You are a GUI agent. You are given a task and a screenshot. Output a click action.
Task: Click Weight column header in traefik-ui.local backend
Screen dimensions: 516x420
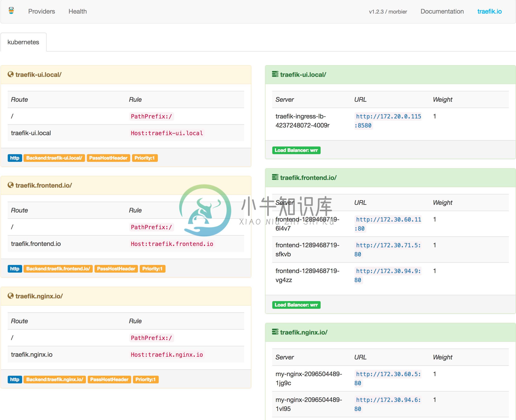click(443, 99)
